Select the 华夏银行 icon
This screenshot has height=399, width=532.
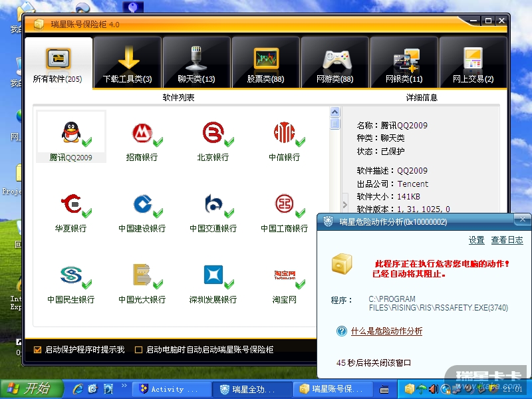[71, 203]
